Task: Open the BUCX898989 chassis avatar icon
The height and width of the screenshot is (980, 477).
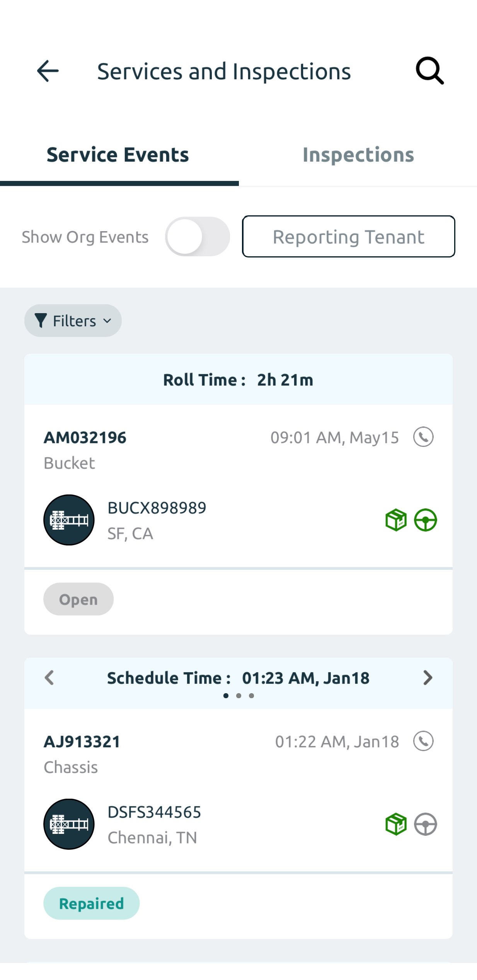Action: [x=69, y=520]
